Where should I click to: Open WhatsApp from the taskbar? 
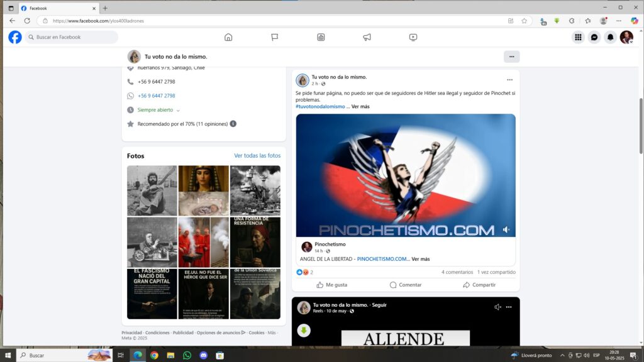tap(187, 356)
